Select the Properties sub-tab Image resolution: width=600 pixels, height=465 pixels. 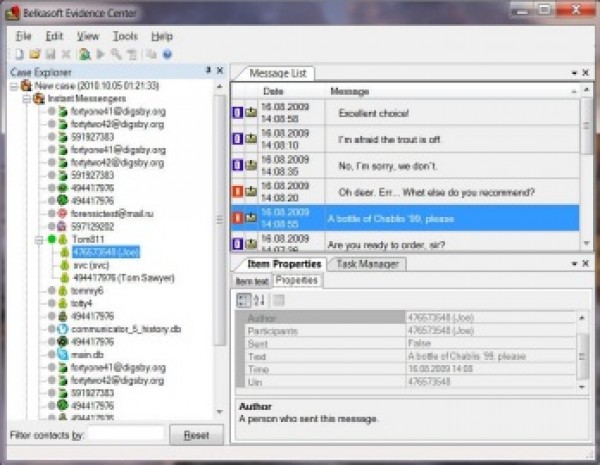tap(297, 280)
